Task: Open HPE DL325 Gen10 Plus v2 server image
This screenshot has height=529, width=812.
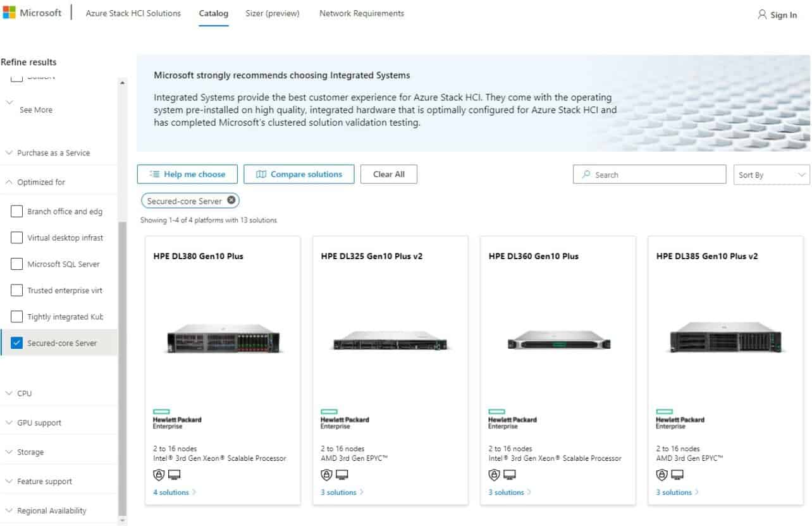Action: 390,341
